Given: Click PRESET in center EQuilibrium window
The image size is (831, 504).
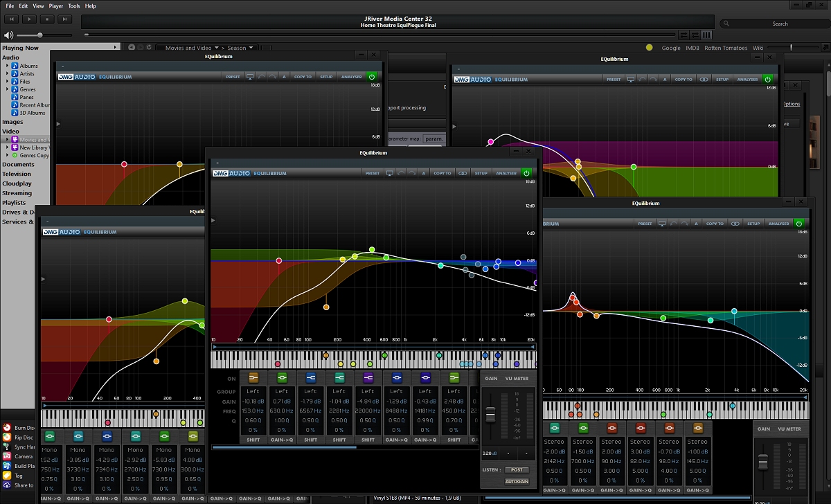Looking at the screenshot, I should (x=372, y=173).
